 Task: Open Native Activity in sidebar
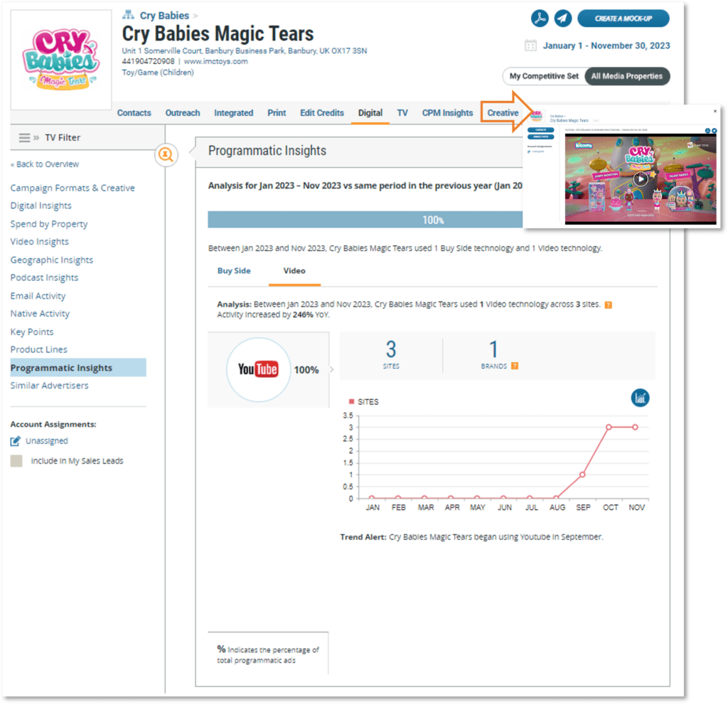[x=40, y=314]
